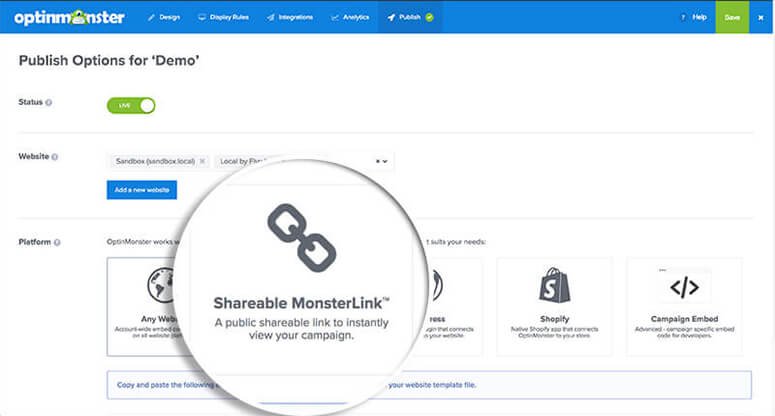Switch to Display Rules tab
This screenshot has height=416, width=775.
223,17
